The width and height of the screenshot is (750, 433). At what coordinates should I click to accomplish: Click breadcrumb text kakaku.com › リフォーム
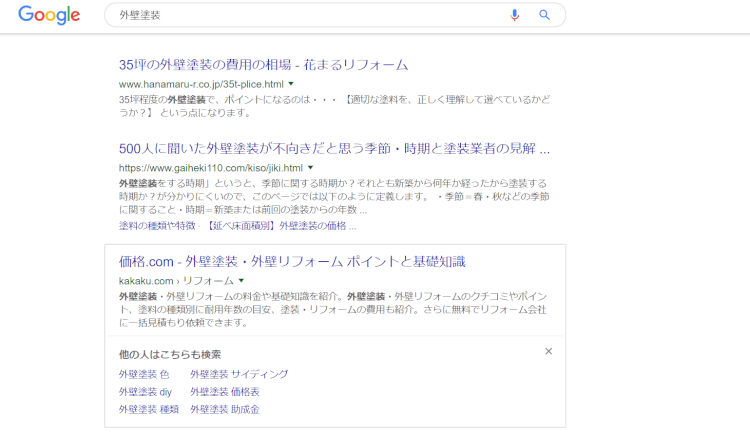tap(176, 281)
